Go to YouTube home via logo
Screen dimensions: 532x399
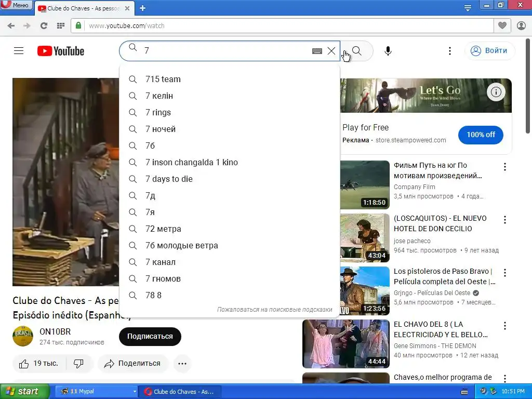(61, 51)
